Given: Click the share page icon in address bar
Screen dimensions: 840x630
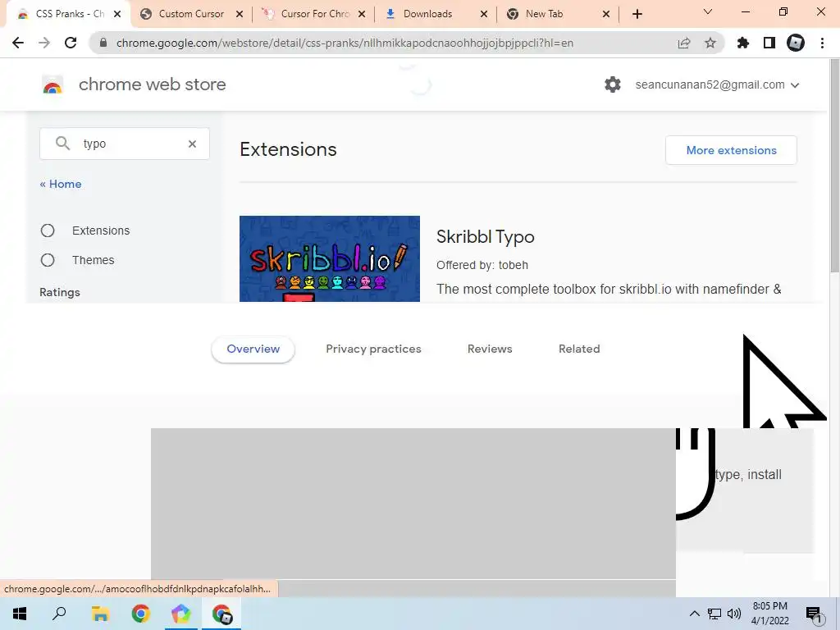Looking at the screenshot, I should (x=684, y=43).
